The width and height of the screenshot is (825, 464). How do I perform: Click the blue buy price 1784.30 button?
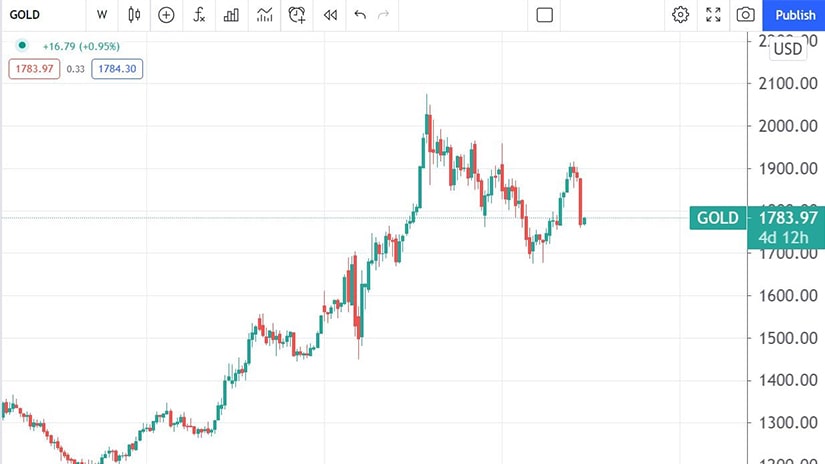click(x=117, y=69)
